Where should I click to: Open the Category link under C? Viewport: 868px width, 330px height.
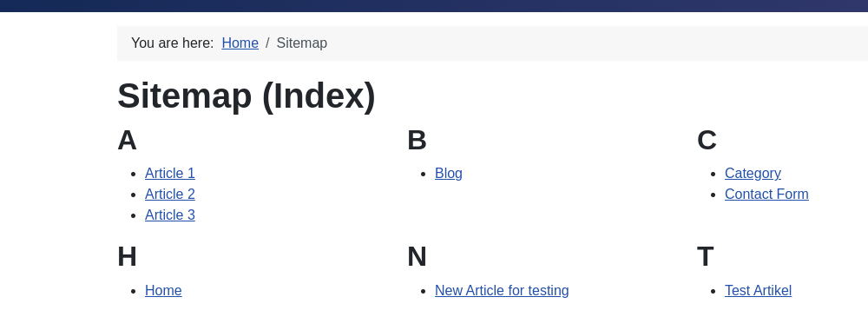pos(753,174)
